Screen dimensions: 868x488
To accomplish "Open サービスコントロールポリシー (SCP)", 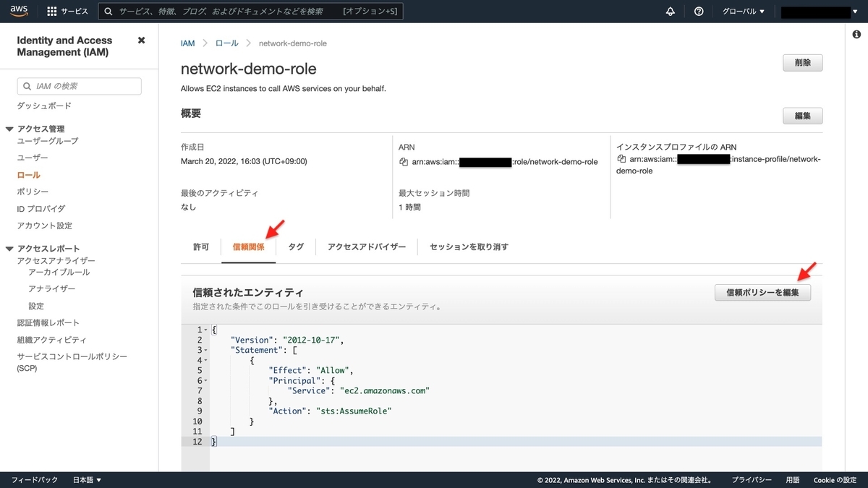I will pos(72,362).
